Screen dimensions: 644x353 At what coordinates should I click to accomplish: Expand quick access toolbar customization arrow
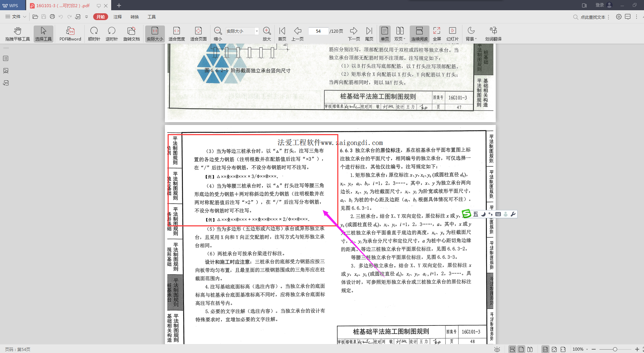pos(86,17)
